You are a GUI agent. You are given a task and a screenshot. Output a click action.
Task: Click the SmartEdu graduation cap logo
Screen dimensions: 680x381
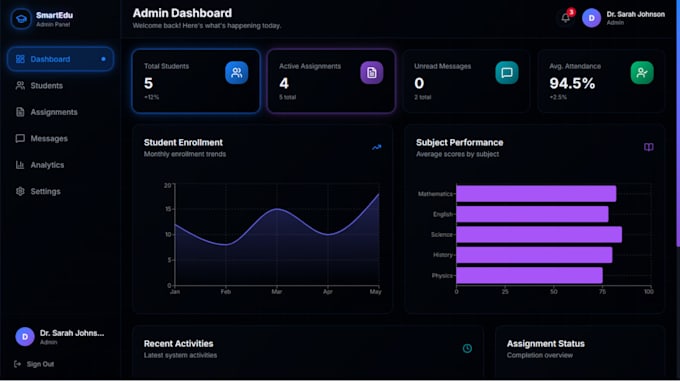click(x=21, y=19)
